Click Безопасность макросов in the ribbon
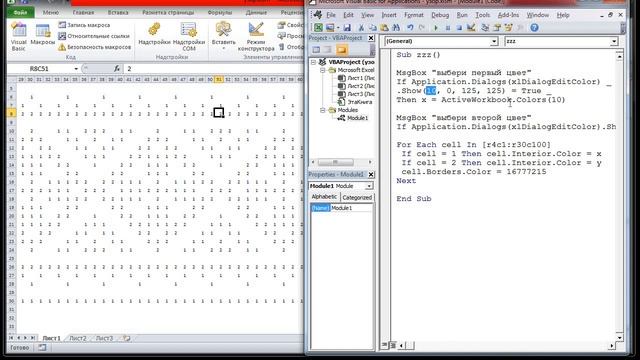 (x=95, y=47)
